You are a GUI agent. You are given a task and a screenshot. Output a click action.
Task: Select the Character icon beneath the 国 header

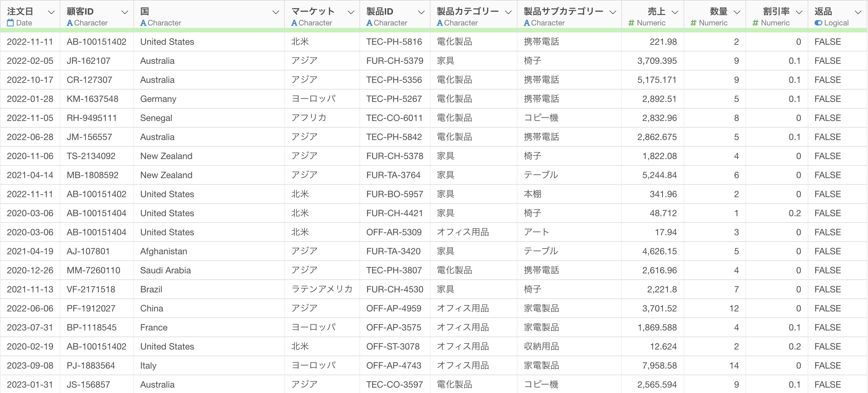coord(144,23)
